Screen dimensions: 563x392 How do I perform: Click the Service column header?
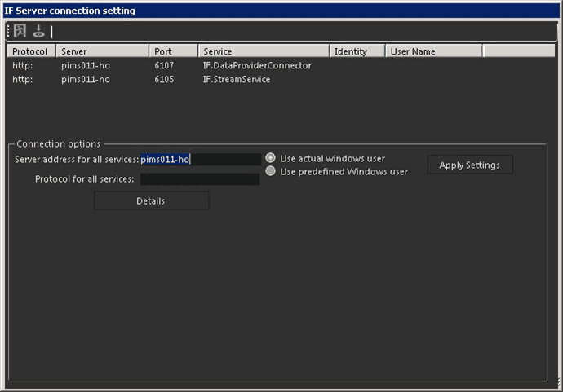pyautogui.click(x=264, y=51)
